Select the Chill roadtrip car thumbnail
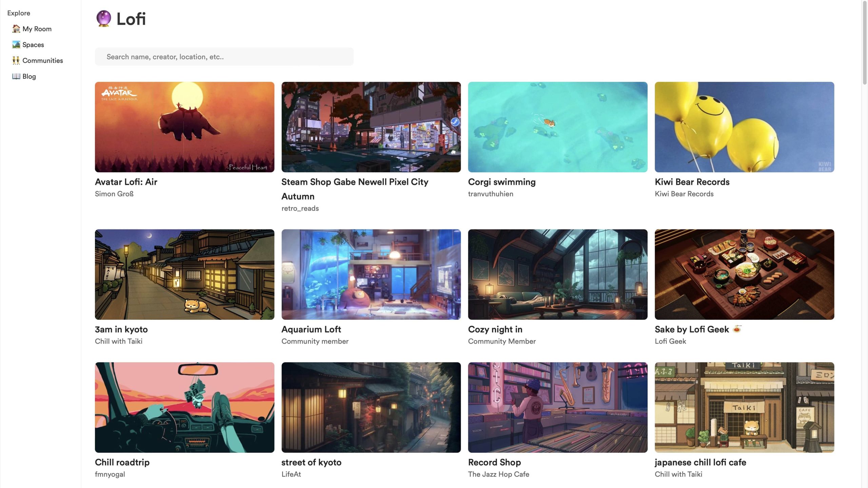Screen dimensions: 868x488 pos(184,407)
